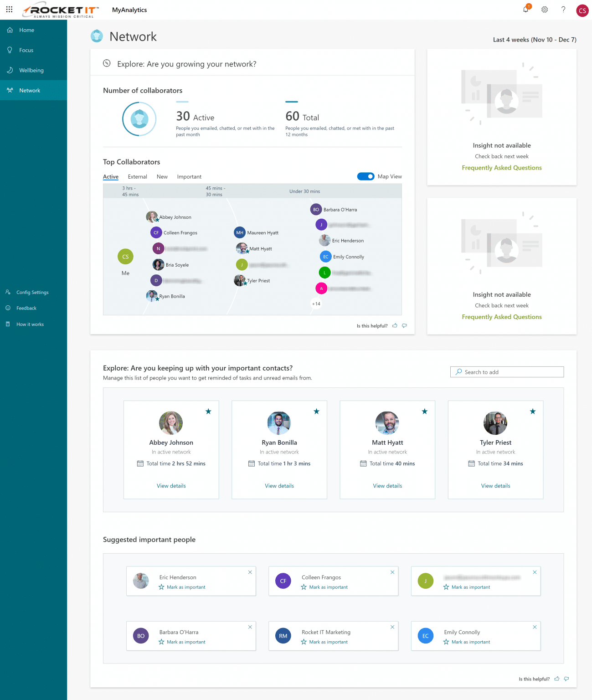Open Config Settings from the sidebar
This screenshot has height=700, width=592.
click(x=32, y=292)
